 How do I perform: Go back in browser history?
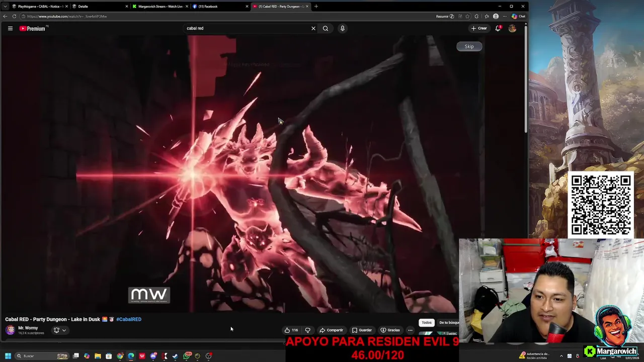[5, 16]
